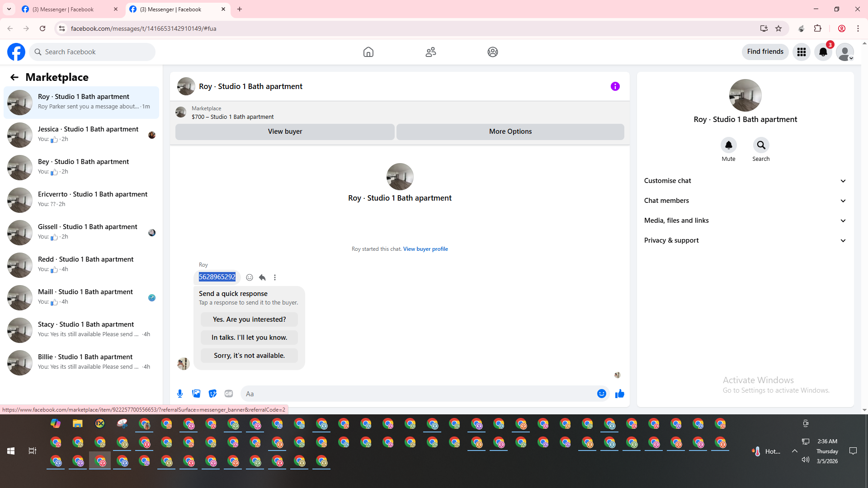Open Ericverrto's Studio 1 Bath apartment chat
The height and width of the screenshot is (488, 868).
coord(81,200)
